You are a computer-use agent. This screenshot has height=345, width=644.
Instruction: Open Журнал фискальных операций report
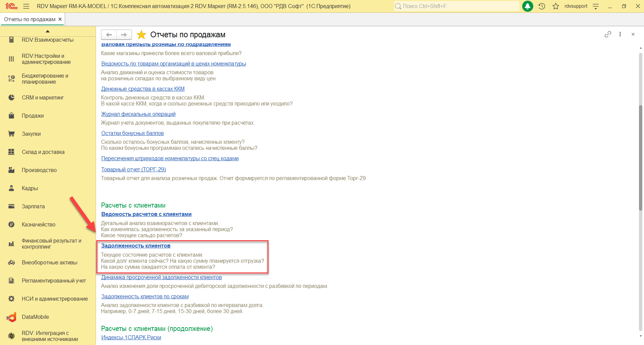point(138,114)
